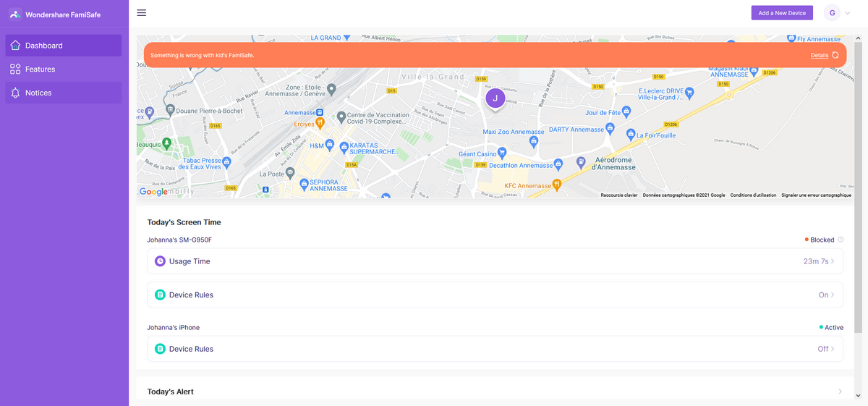Click Conditions d'utilisation map link
The width and height of the screenshot is (868, 406).
coord(752,195)
